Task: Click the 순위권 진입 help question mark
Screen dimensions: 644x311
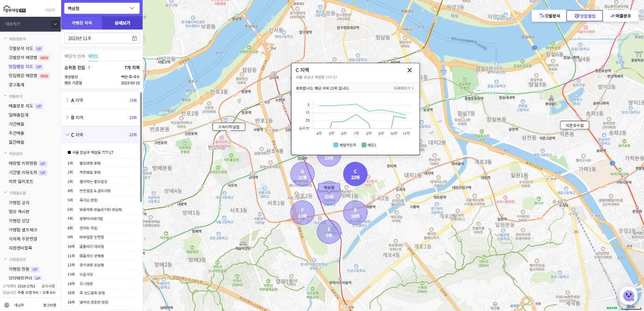Action: [x=89, y=68]
